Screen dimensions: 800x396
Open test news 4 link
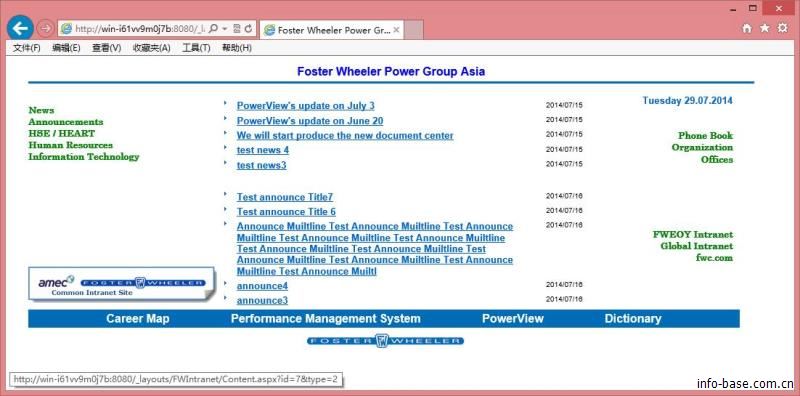click(x=263, y=150)
